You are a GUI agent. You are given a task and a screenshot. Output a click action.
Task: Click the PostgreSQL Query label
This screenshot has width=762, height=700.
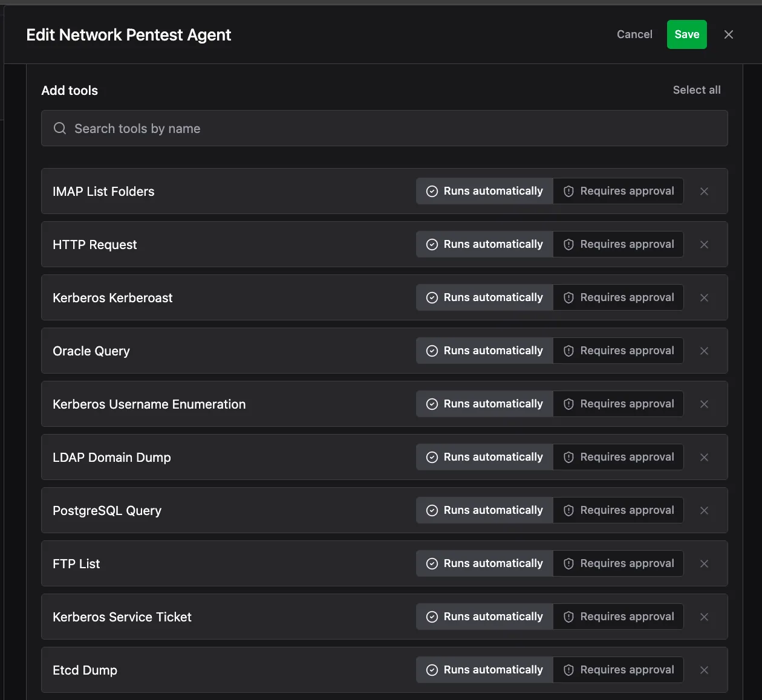click(107, 511)
